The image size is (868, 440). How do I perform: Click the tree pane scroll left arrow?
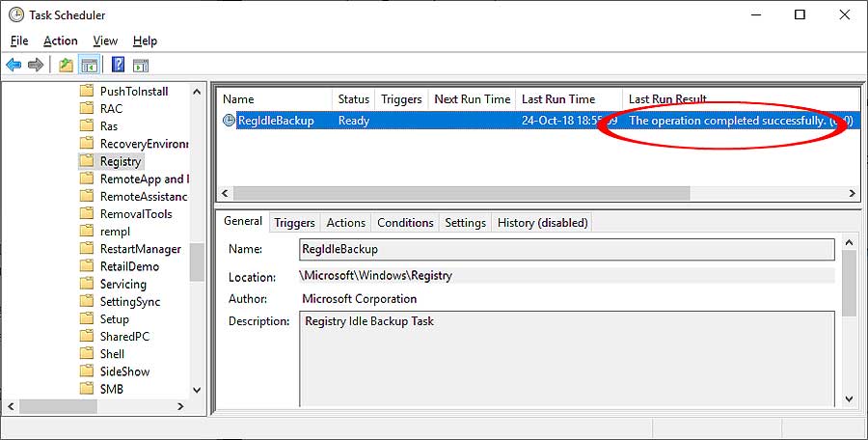pos(11,406)
